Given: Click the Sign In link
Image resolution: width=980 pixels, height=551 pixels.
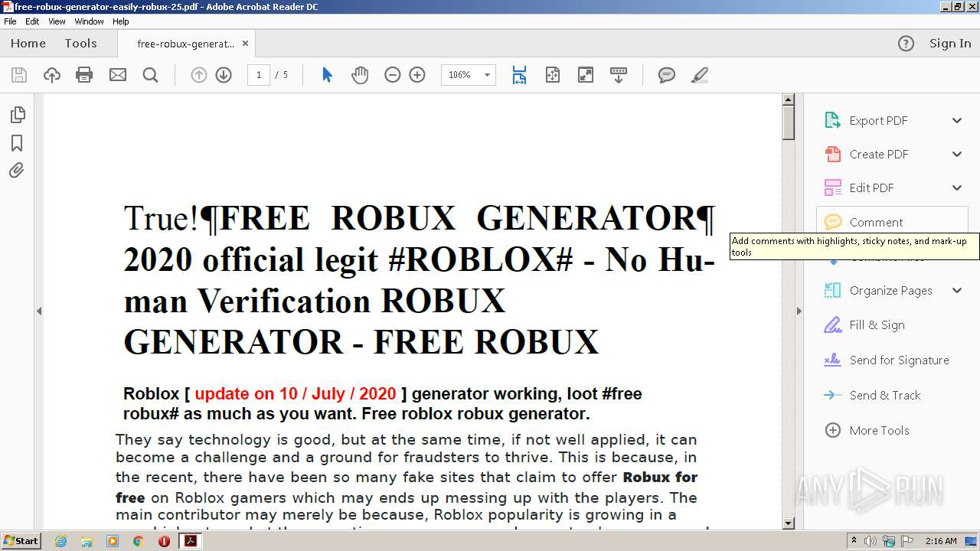Looking at the screenshot, I should point(950,44).
